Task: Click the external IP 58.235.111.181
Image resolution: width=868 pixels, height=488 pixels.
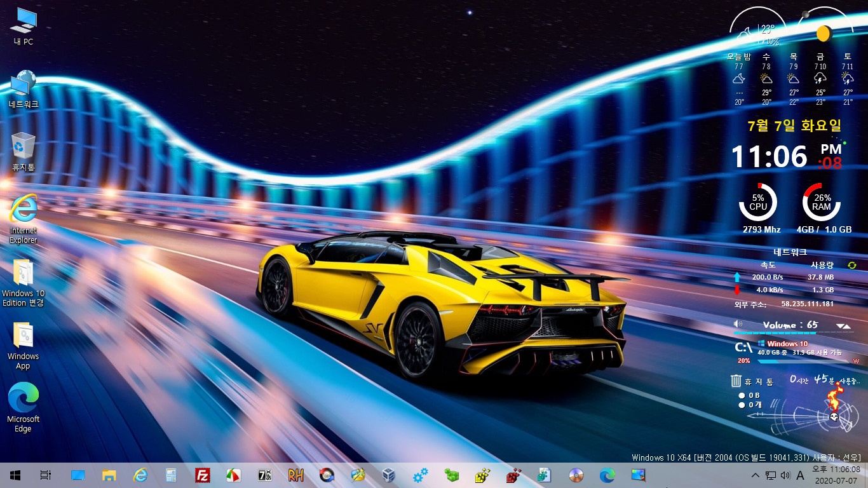Action: [x=807, y=304]
